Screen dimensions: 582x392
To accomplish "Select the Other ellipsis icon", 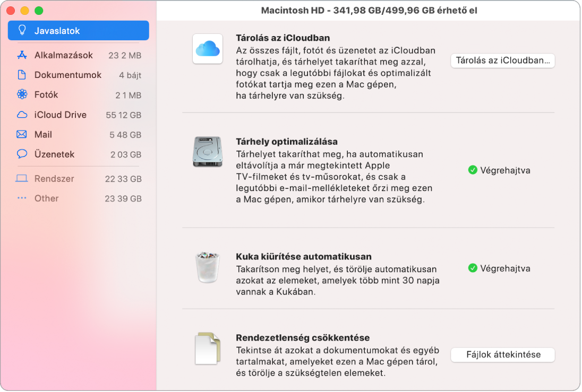I will coord(21,198).
